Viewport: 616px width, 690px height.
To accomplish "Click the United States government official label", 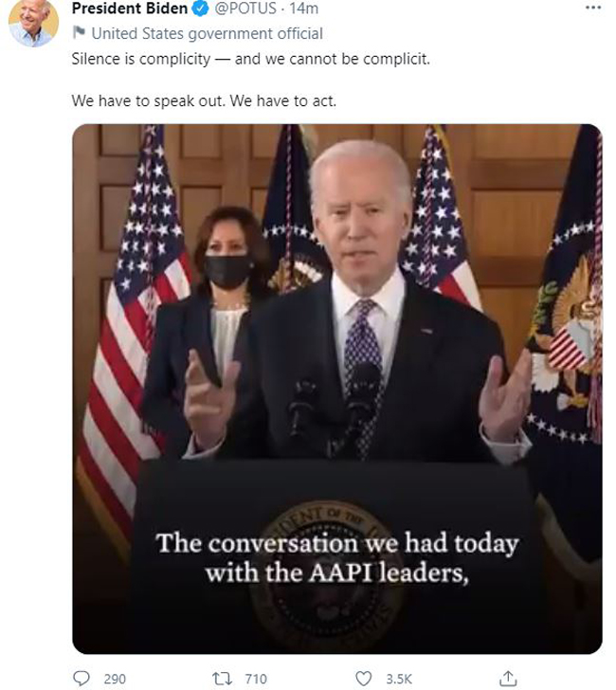I will [207, 33].
